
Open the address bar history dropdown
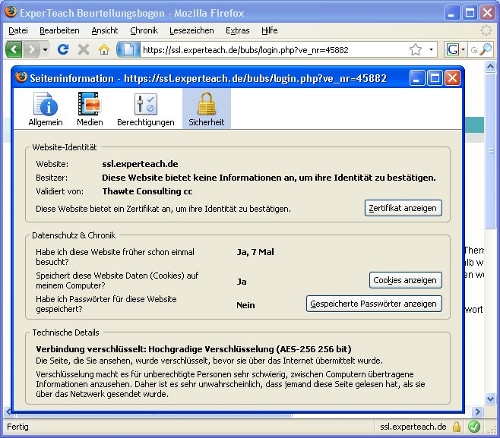[431, 50]
